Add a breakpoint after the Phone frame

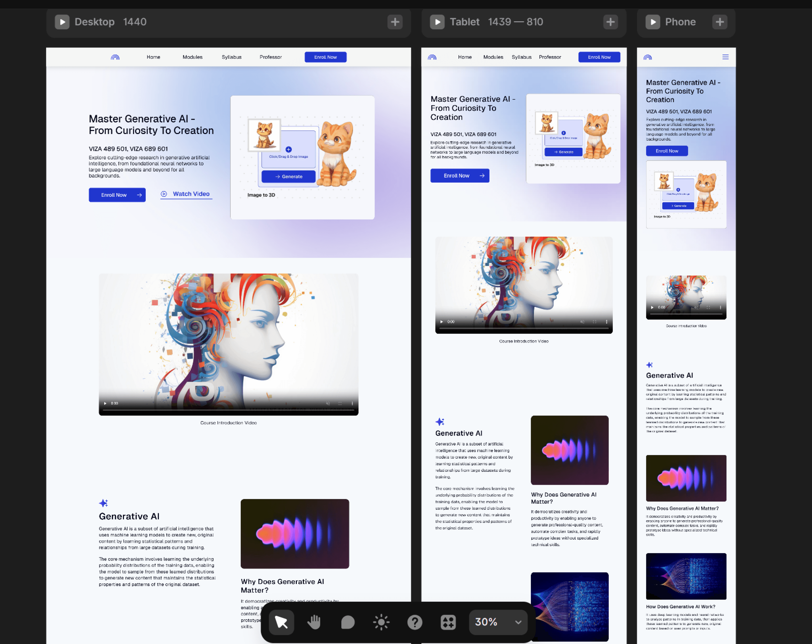[719, 22]
